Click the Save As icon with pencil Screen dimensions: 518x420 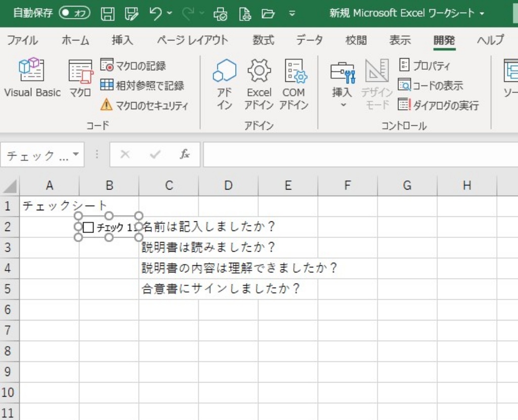(132, 14)
